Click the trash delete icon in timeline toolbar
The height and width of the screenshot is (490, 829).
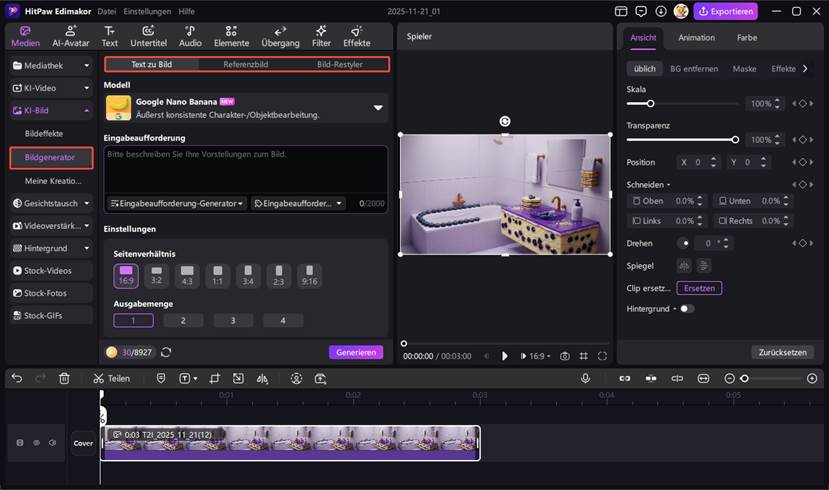click(x=64, y=379)
